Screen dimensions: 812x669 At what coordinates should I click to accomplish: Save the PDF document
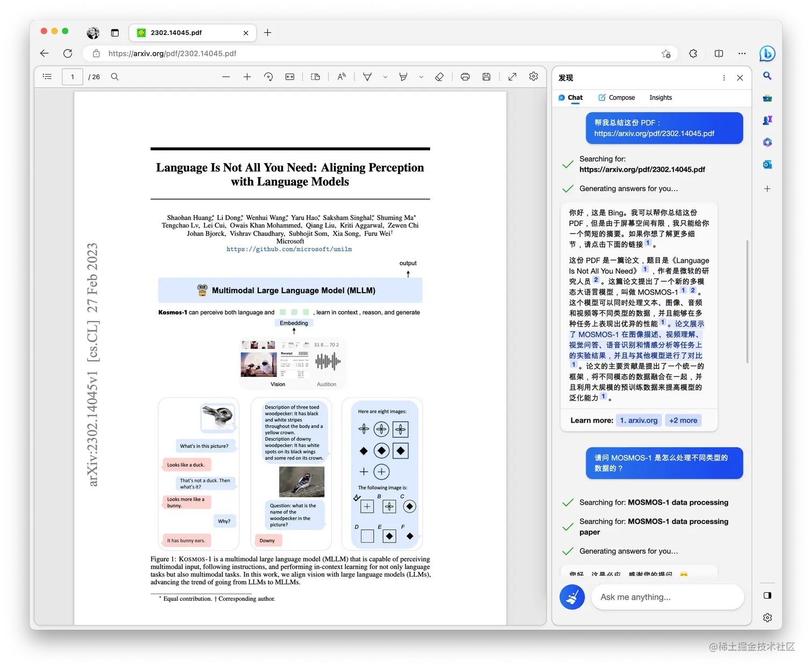487,77
